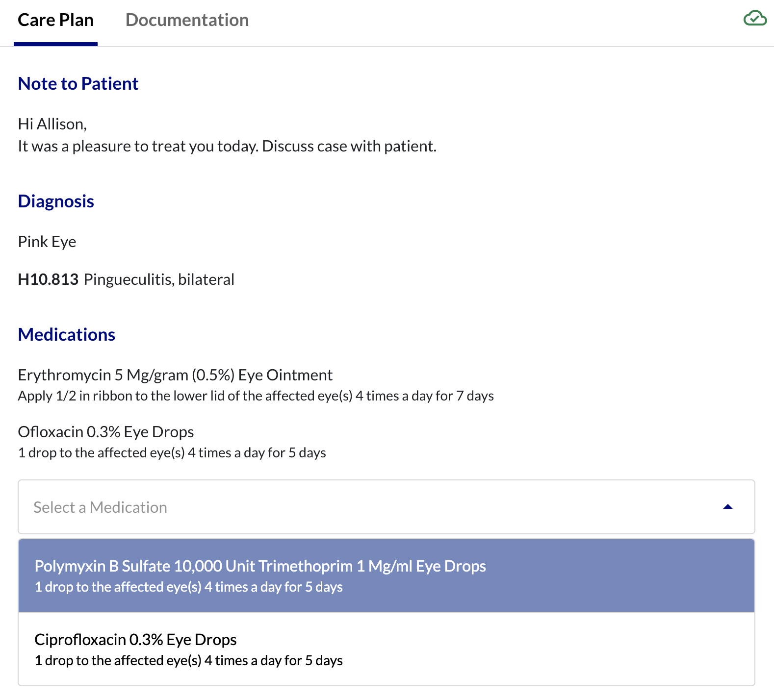Click the 'Hi Allison,' greeting line

point(52,124)
